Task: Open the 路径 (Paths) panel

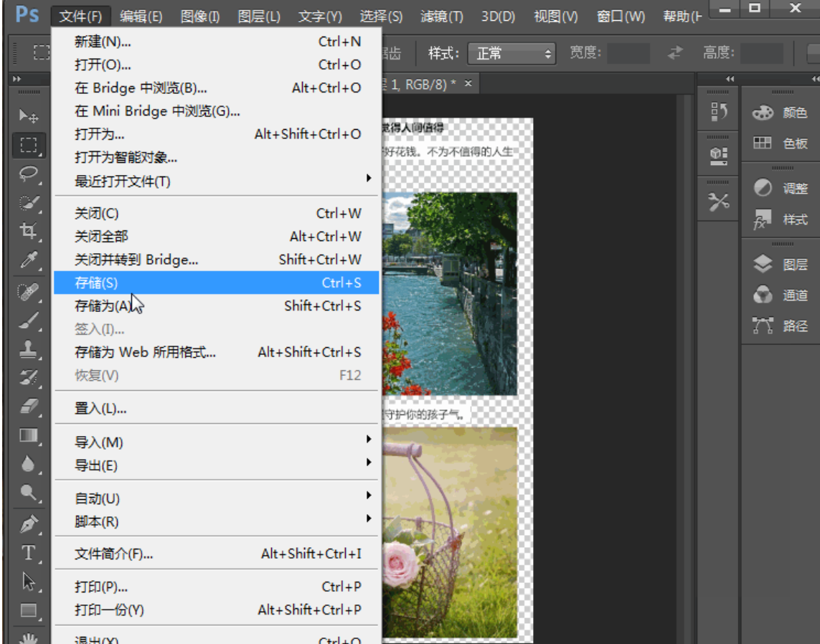Action: point(781,326)
